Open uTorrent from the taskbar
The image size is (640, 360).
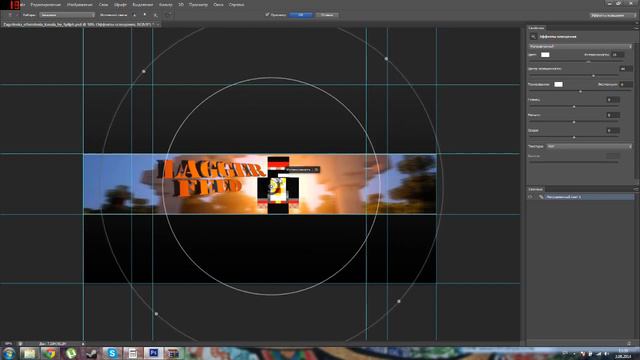tap(71, 353)
